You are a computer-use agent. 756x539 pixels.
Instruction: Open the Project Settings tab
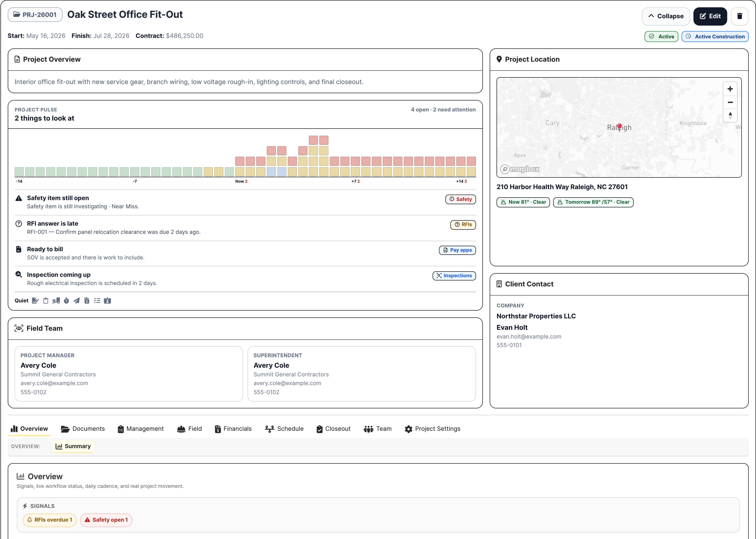click(433, 428)
